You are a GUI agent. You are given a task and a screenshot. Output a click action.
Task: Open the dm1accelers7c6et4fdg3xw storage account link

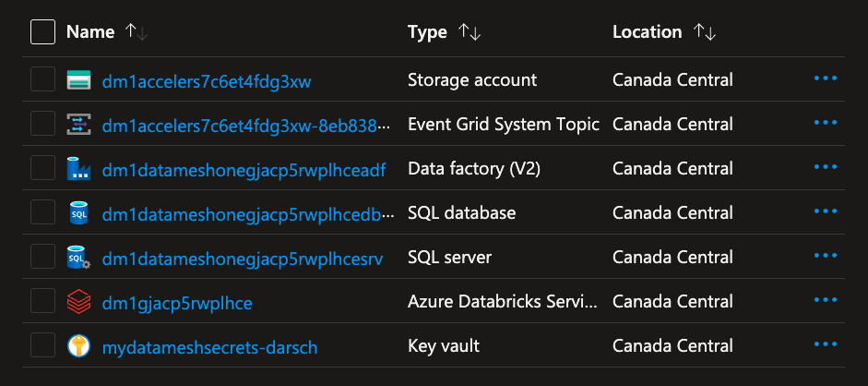[207, 80]
